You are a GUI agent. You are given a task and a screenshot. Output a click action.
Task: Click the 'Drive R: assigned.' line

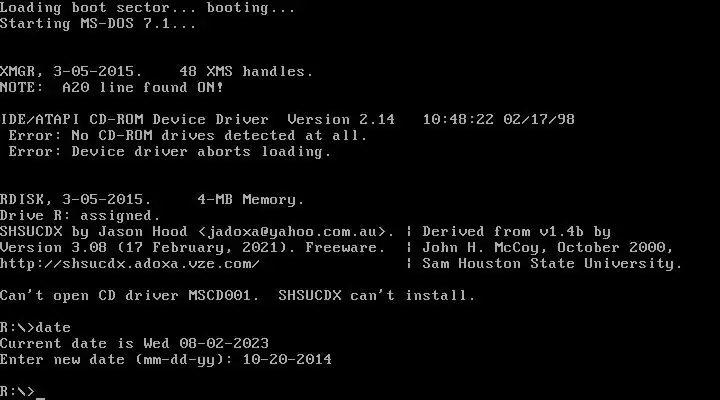80,216
